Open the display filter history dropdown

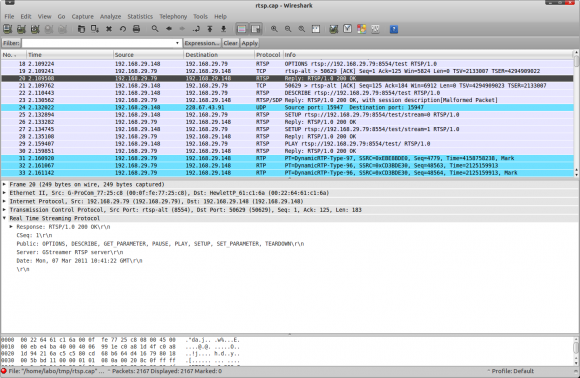click(178, 43)
